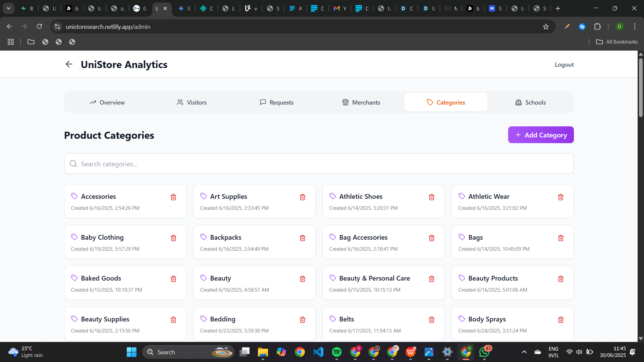Click trash icon on Bags card
This screenshot has height=362, width=644.
pyautogui.click(x=561, y=238)
